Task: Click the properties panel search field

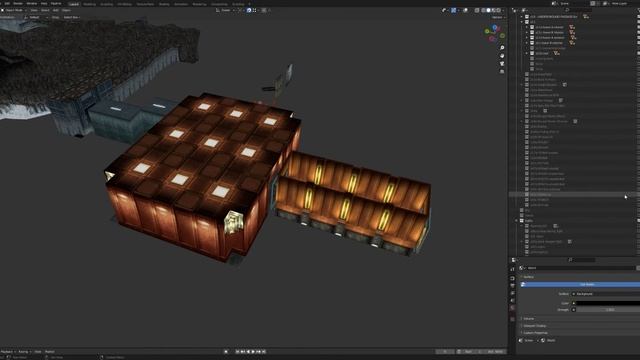Action: [582, 260]
